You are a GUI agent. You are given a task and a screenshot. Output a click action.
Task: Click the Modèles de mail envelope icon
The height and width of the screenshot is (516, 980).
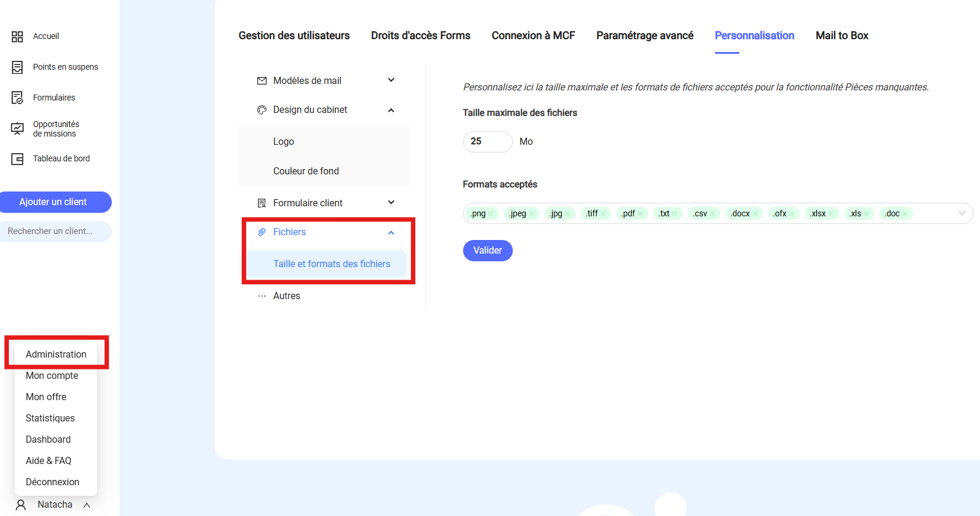pos(261,81)
